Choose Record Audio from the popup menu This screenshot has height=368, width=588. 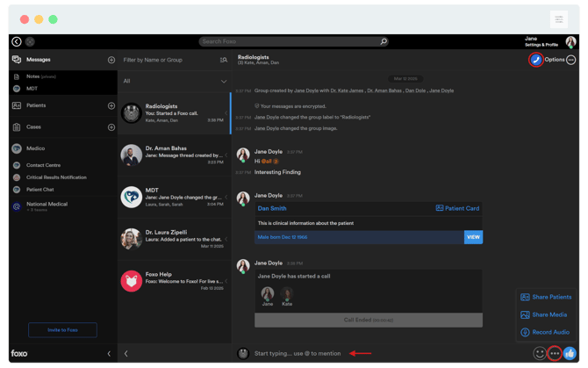tap(545, 332)
